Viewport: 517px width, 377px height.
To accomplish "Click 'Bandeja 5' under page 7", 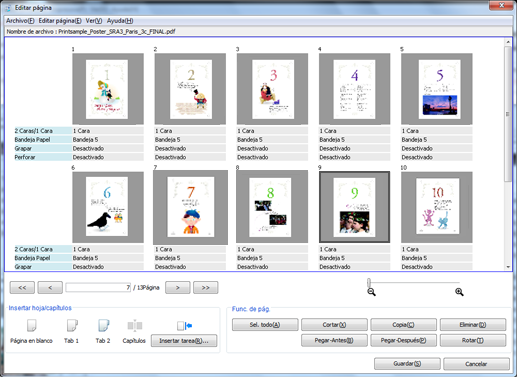I will tap(190, 258).
